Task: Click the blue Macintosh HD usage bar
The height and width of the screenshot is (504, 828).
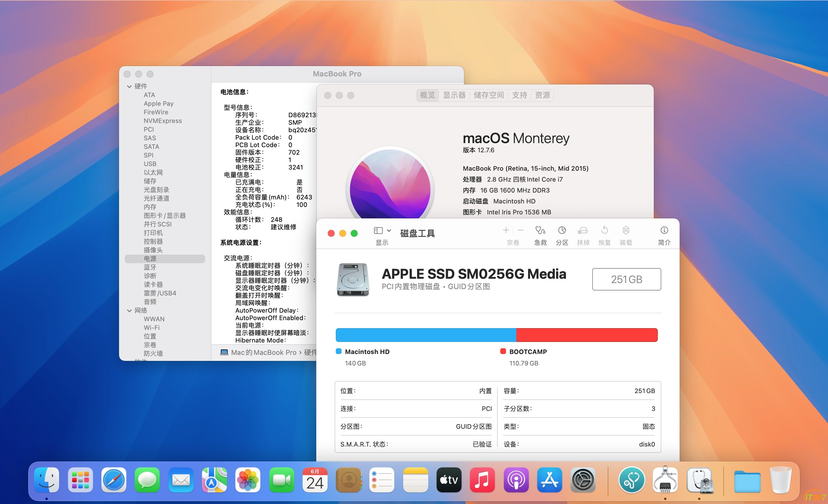Action: [426, 335]
